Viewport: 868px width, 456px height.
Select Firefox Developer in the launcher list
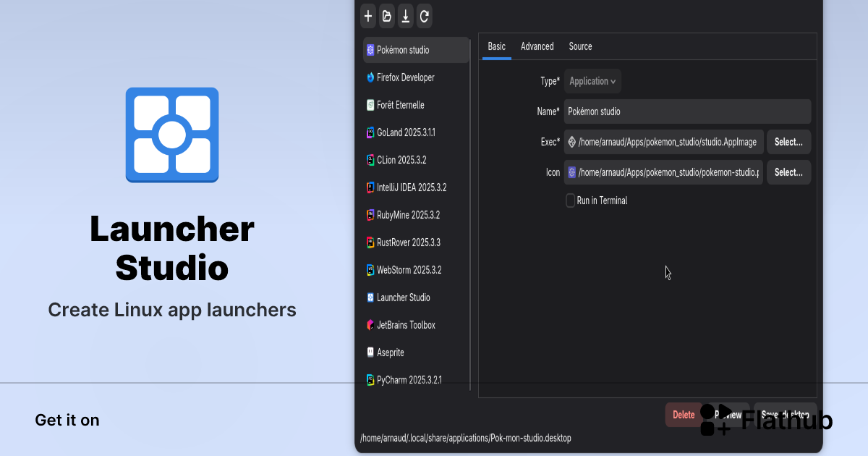click(405, 77)
